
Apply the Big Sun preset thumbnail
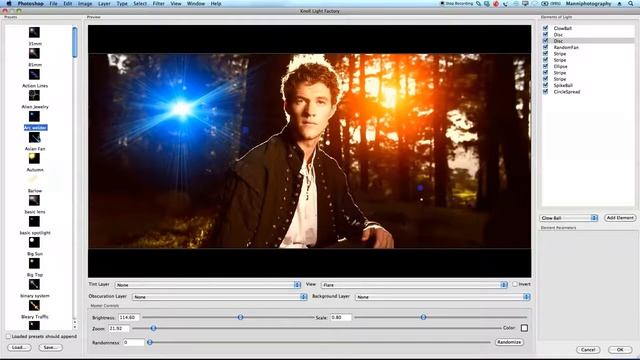tap(34, 242)
